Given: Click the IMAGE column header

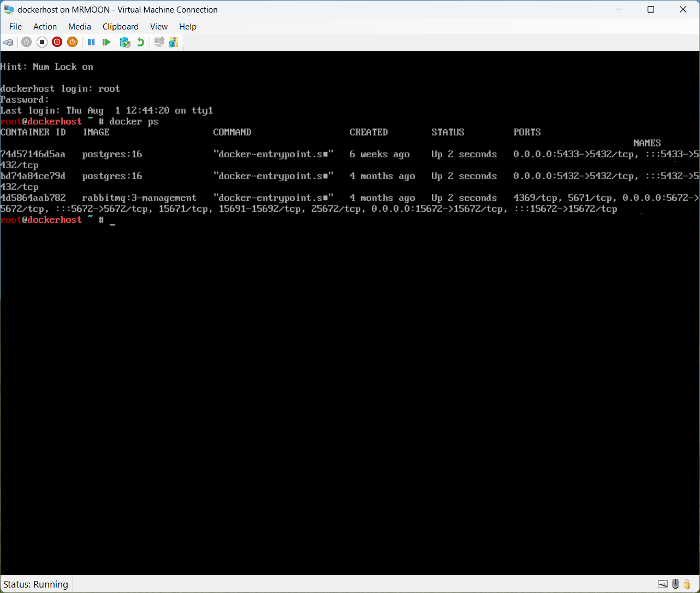Looking at the screenshot, I should point(96,132).
